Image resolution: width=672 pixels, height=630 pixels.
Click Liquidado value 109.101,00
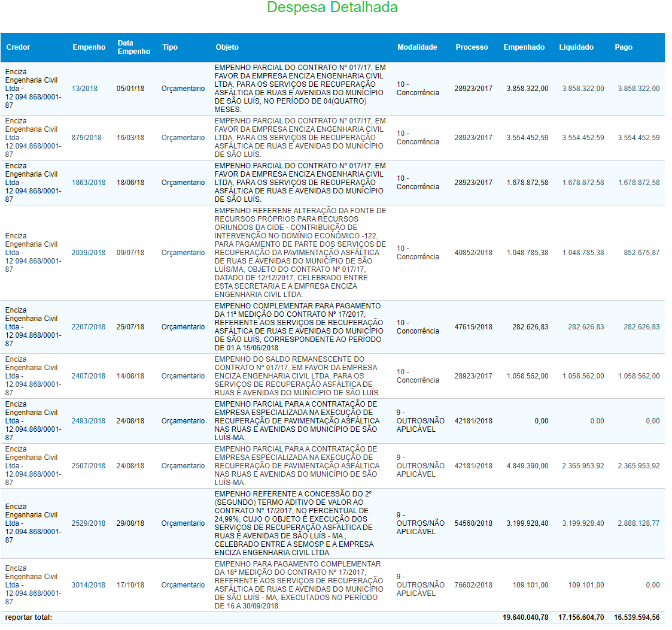point(586,585)
